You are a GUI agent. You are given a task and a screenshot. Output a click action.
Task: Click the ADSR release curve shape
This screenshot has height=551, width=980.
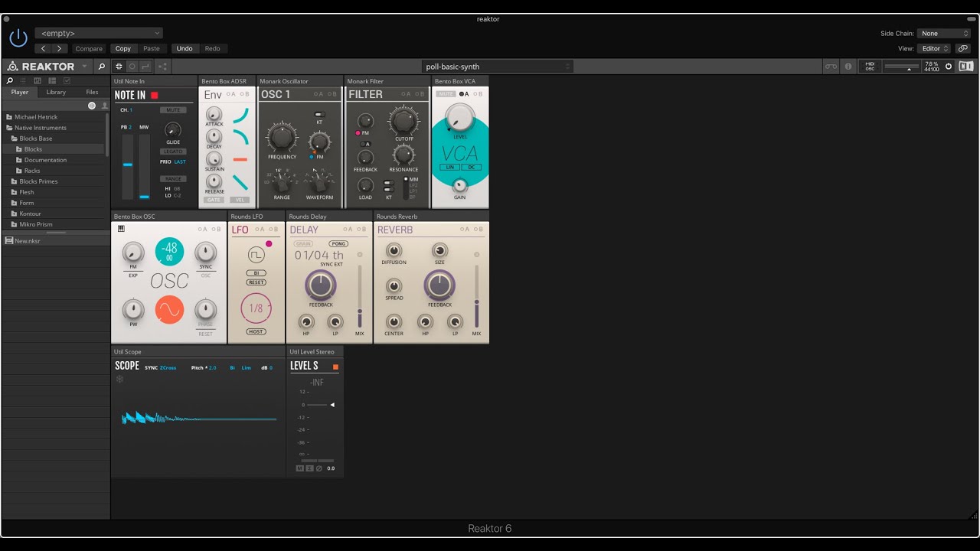pos(240,183)
